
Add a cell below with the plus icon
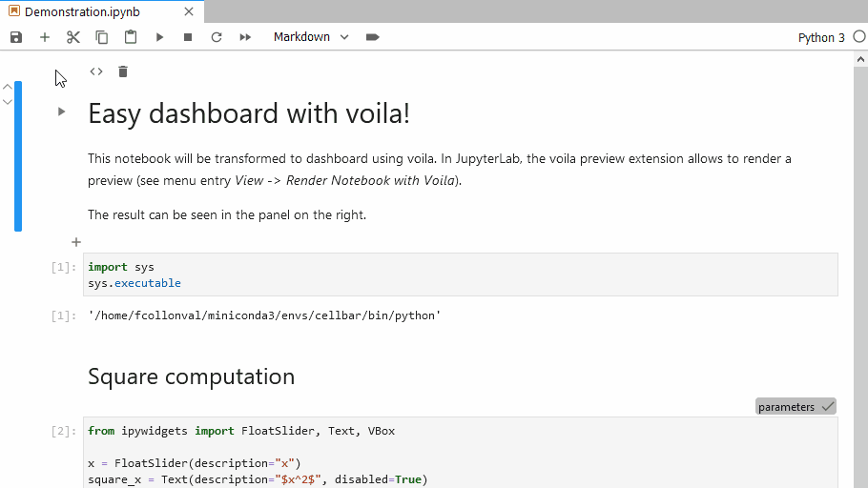point(76,242)
